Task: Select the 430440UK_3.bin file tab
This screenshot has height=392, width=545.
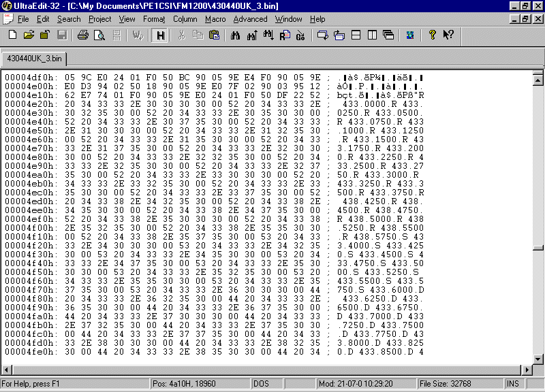Action: pos(34,59)
